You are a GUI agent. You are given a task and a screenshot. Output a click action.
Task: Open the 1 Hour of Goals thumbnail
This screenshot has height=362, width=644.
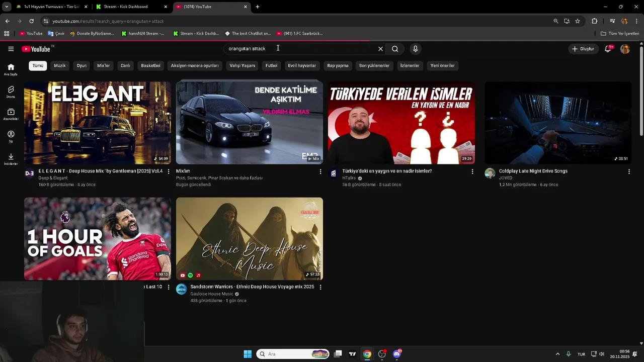[98, 239]
